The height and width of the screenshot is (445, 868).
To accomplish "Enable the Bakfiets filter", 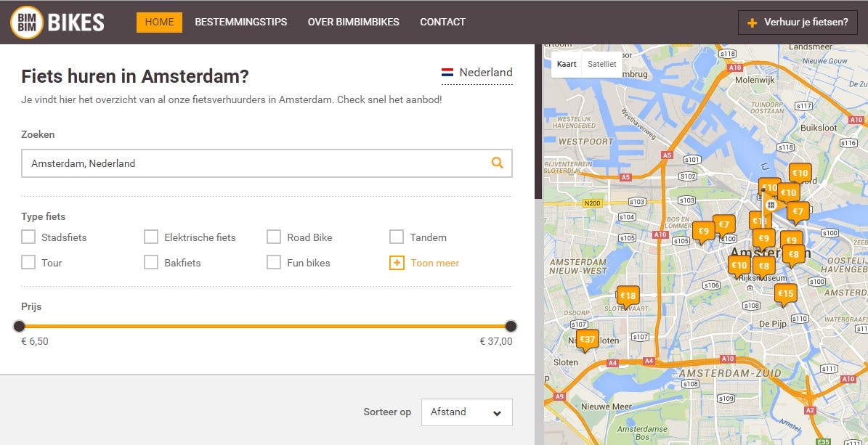I will point(151,262).
